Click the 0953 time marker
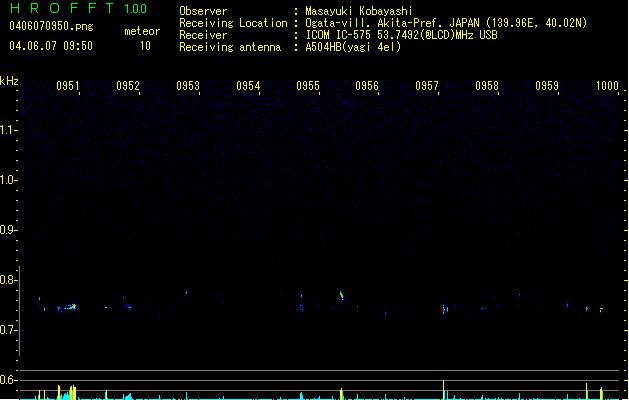 [x=188, y=86]
